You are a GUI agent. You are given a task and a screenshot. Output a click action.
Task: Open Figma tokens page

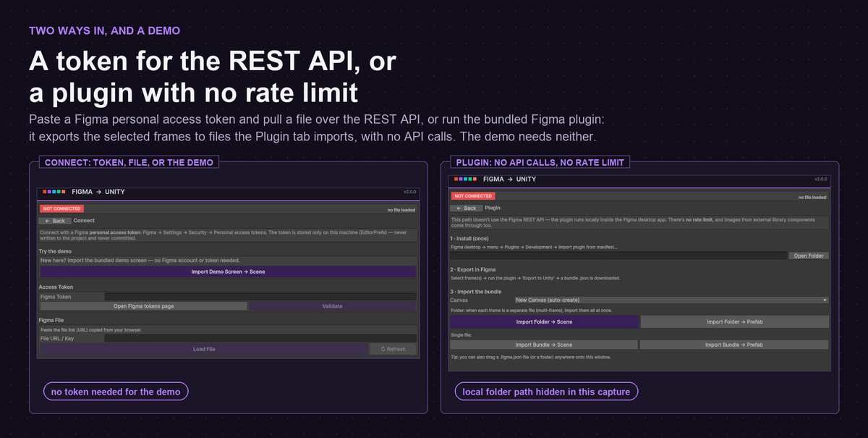(x=143, y=306)
